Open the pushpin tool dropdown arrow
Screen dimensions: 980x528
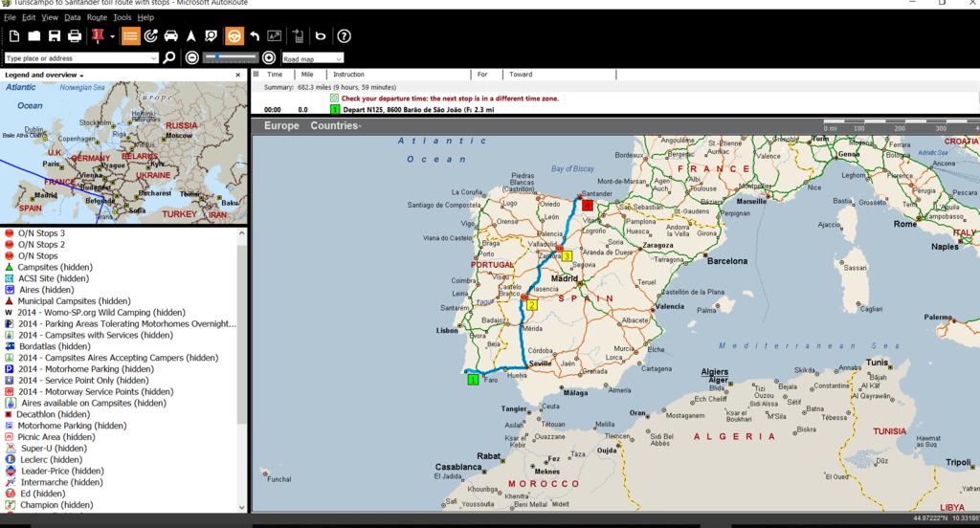tap(113, 36)
